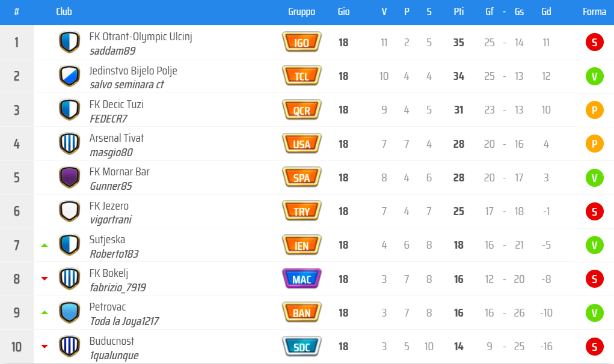Click FK Mornar Bar purple crest
Screen dimensions: 614x364
69,177
